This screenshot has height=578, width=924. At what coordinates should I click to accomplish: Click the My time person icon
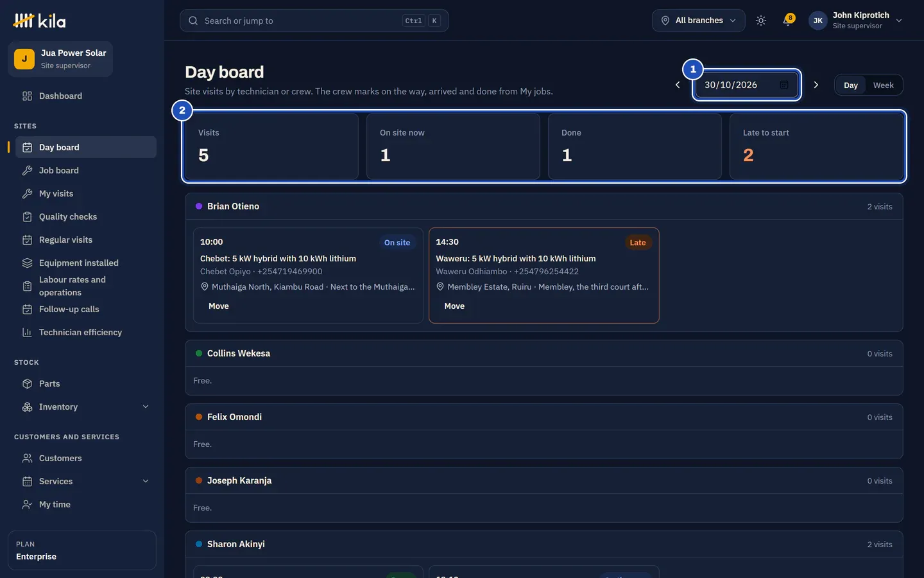[x=27, y=504]
